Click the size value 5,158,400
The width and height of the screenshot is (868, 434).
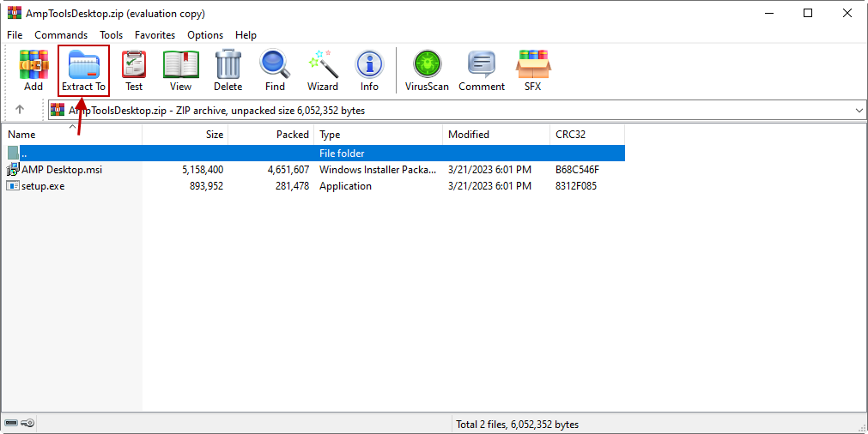point(203,170)
